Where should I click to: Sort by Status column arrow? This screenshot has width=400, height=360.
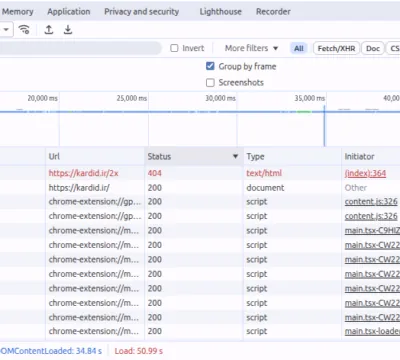(x=235, y=156)
